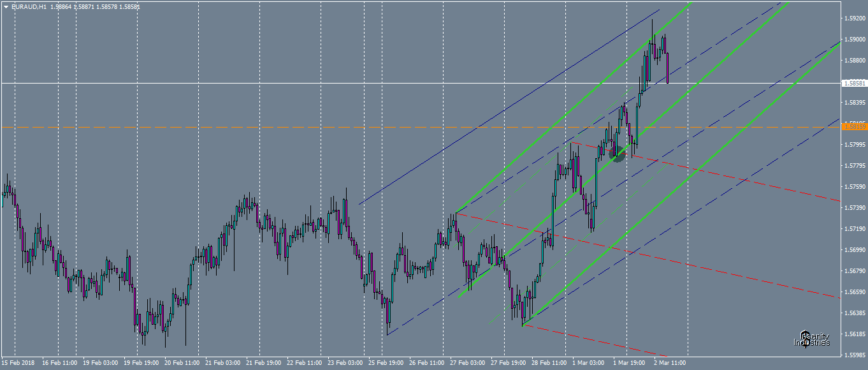Click the dark dot marker on the channel
Screen dimensions: 868x370
point(617,152)
